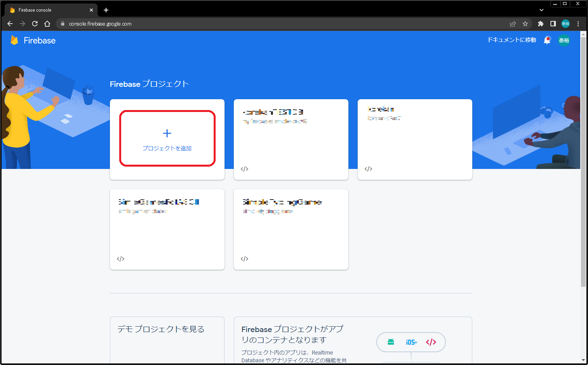Open the bottom-left project card
Screen dimensions: 588x365
click(x=167, y=229)
